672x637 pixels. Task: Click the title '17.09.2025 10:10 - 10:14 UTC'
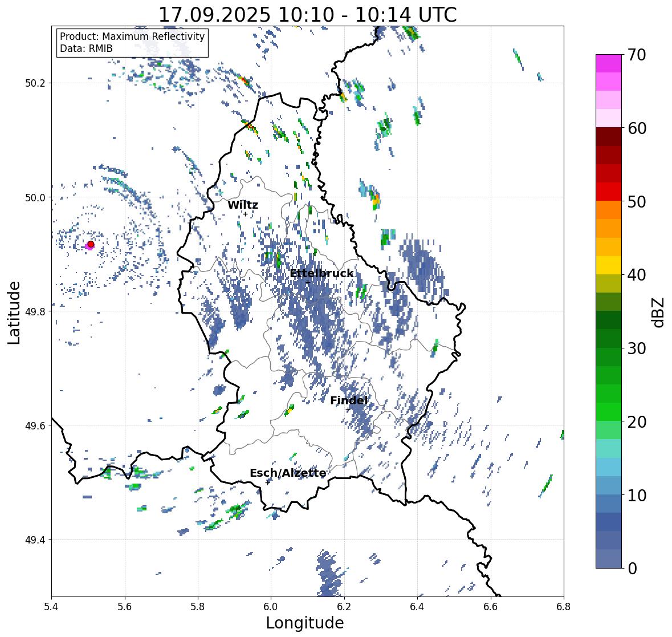click(x=307, y=15)
